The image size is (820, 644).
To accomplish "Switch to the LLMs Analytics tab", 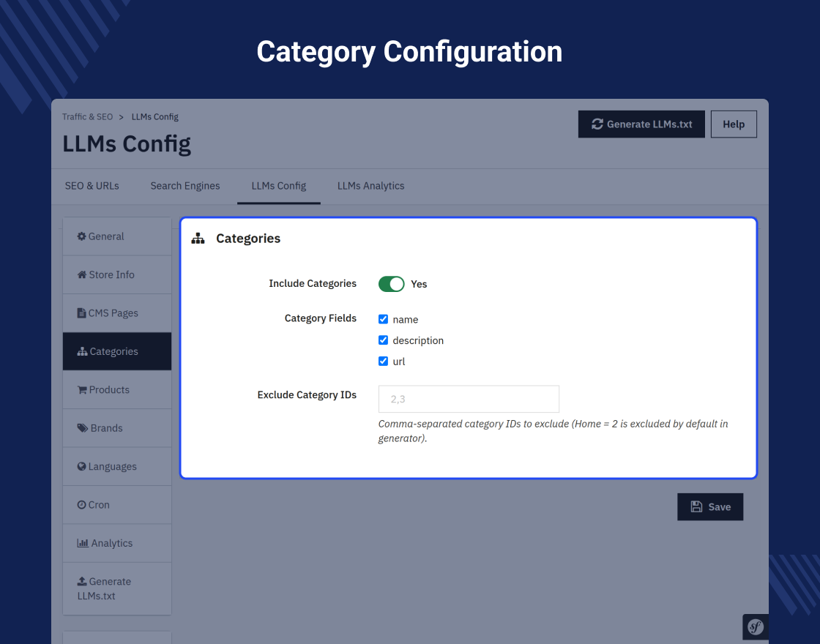I will [x=370, y=186].
